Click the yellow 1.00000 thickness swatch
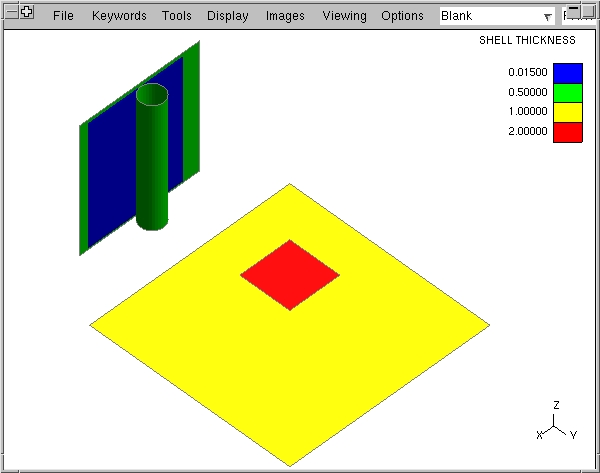Viewport: 600px width, 473px height. point(568,111)
